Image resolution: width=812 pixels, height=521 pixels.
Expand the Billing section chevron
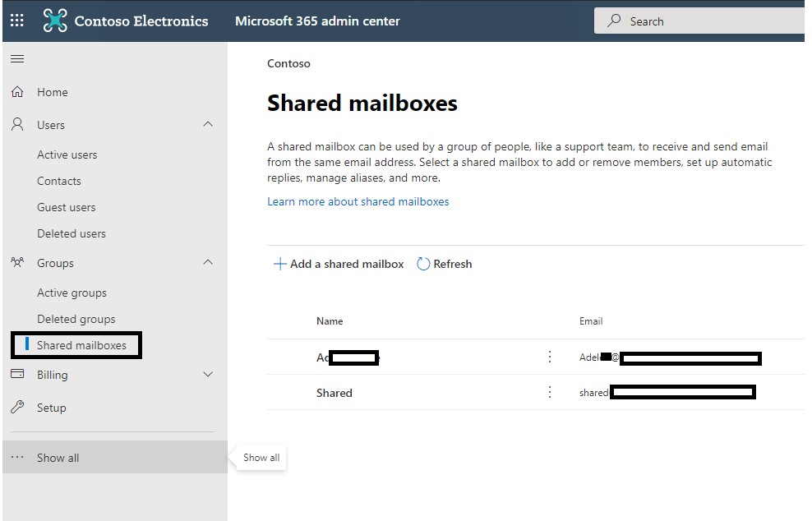pos(208,375)
